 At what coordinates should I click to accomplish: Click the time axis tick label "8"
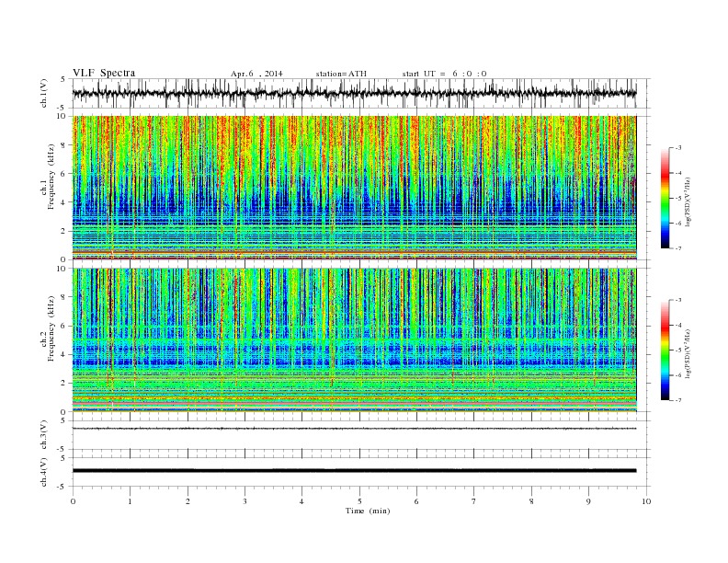tap(531, 501)
